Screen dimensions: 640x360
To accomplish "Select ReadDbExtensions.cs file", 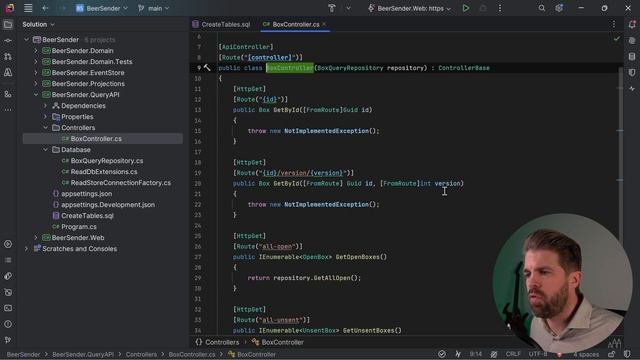I will click(x=103, y=172).
